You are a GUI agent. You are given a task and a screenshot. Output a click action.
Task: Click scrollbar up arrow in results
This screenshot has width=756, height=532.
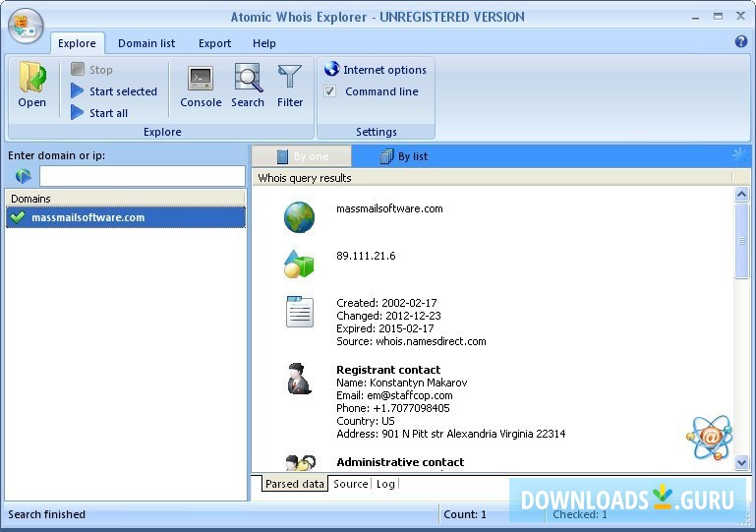pos(741,194)
